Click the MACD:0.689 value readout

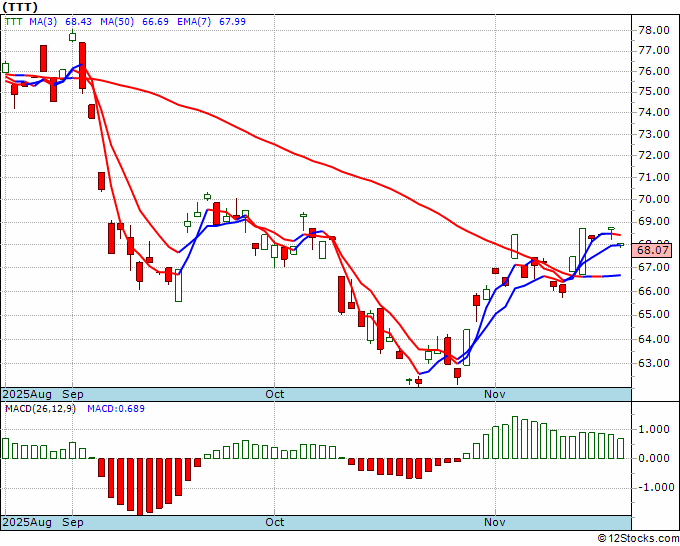point(116,409)
